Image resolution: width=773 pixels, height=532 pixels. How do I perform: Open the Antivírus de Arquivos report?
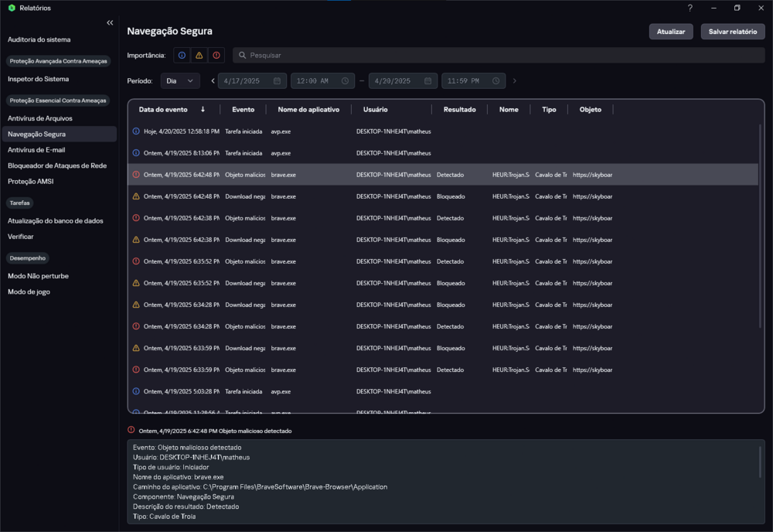click(40, 118)
